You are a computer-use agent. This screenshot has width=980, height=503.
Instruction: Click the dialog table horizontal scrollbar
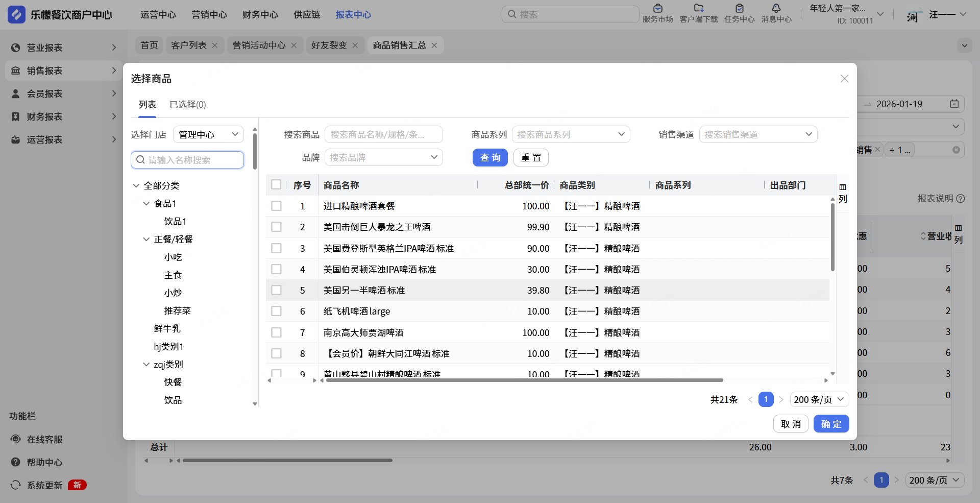pos(524,380)
